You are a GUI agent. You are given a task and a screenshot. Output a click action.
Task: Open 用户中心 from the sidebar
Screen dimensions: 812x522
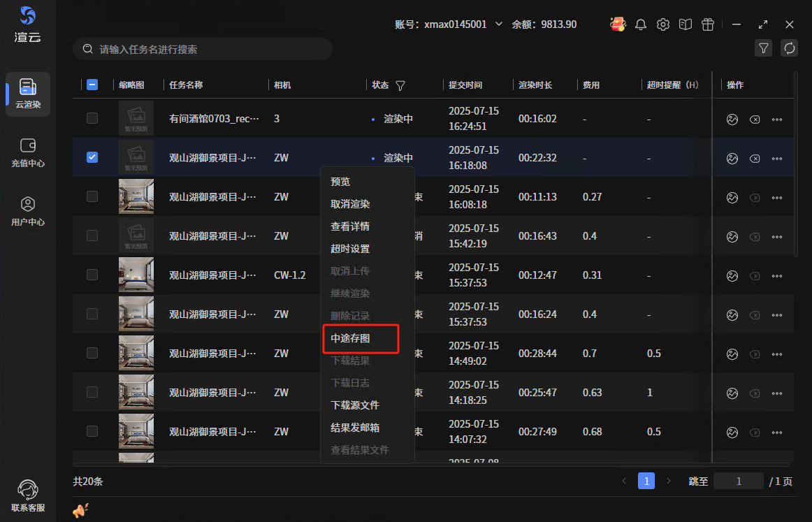(x=28, y=211)
